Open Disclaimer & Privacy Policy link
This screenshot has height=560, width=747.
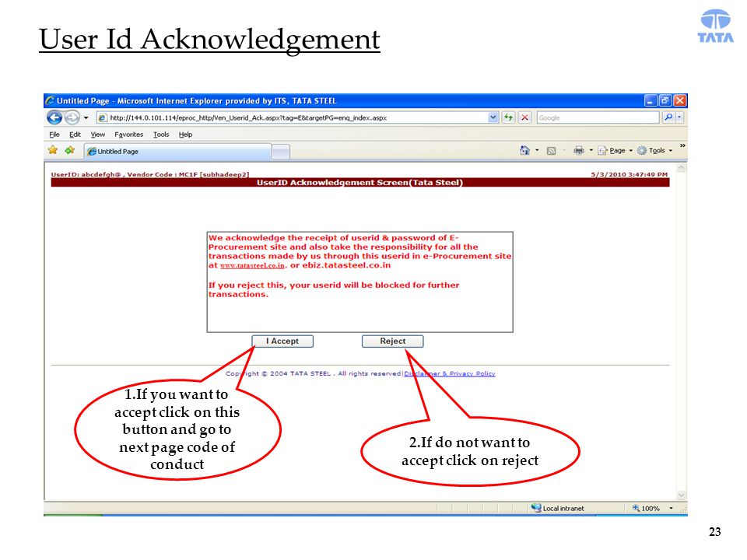(449, 374)
